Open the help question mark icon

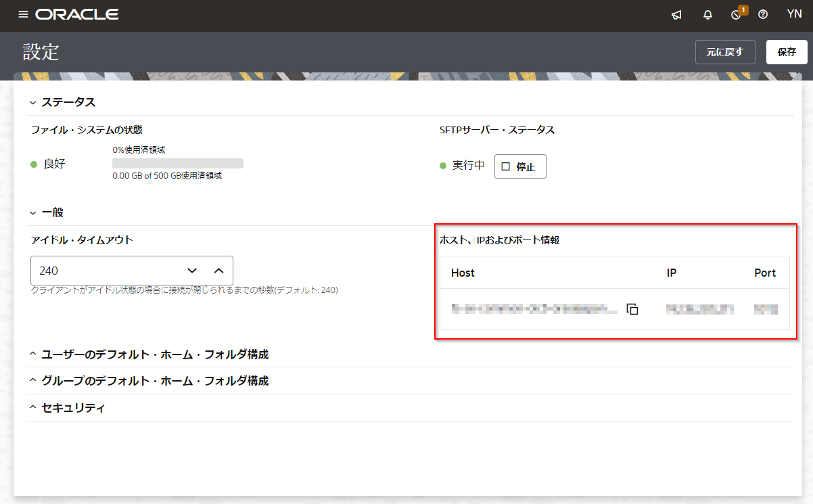[763, 15]
